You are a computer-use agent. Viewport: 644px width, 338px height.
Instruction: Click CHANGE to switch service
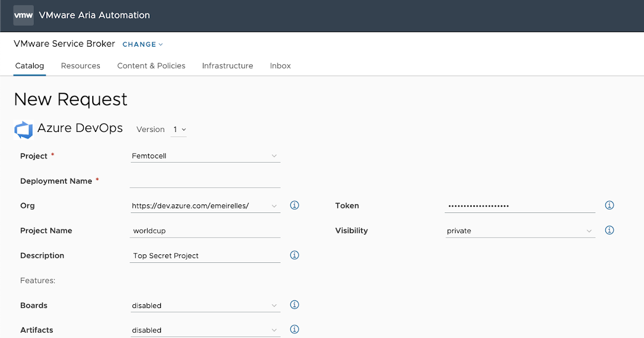point(142,45)
